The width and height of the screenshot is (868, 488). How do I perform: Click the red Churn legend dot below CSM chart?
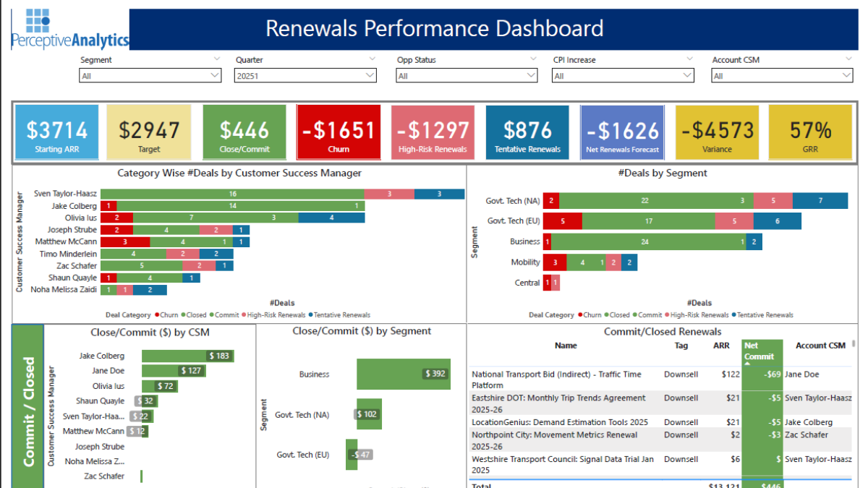tap(156, 314)
